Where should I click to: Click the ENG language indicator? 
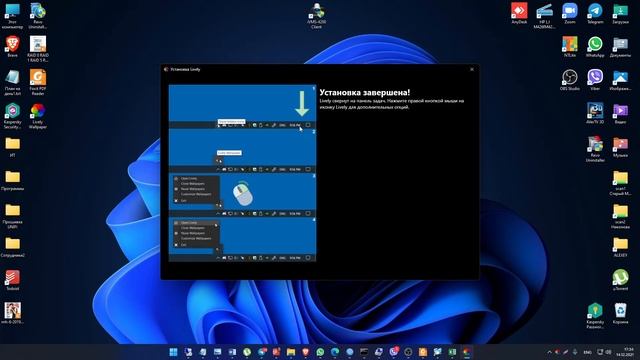[x=587, y=352]
